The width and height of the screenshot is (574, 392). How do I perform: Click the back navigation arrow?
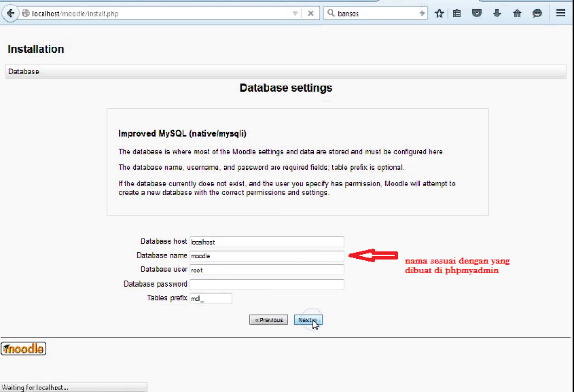[10, 12]
